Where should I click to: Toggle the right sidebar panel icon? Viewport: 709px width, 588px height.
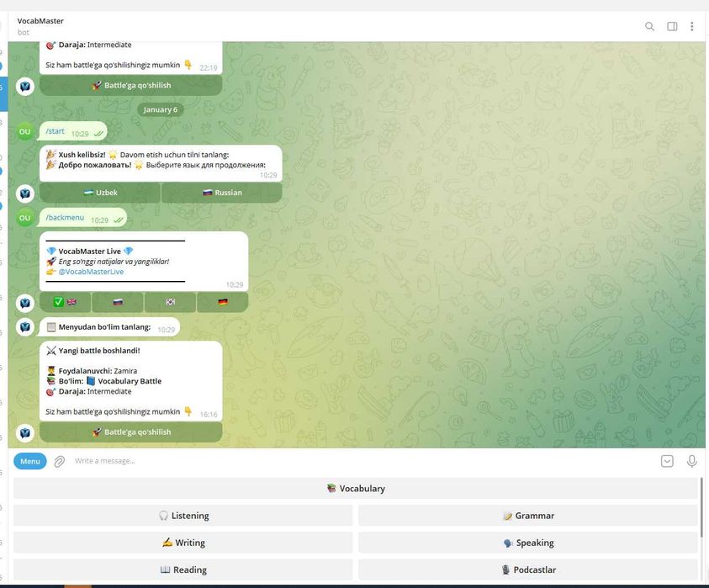pos(672,26)
